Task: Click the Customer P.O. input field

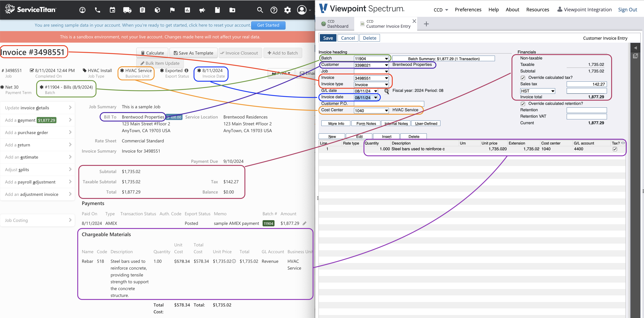Action: click(389, 104)
